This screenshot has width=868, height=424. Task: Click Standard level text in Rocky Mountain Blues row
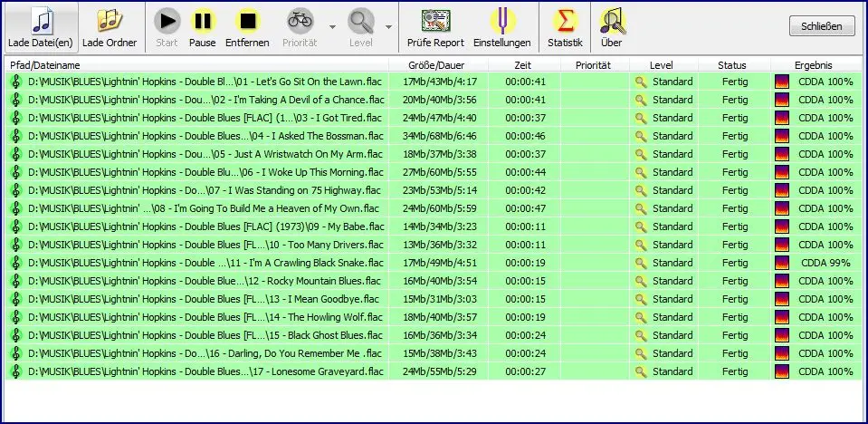coord(672,281)
